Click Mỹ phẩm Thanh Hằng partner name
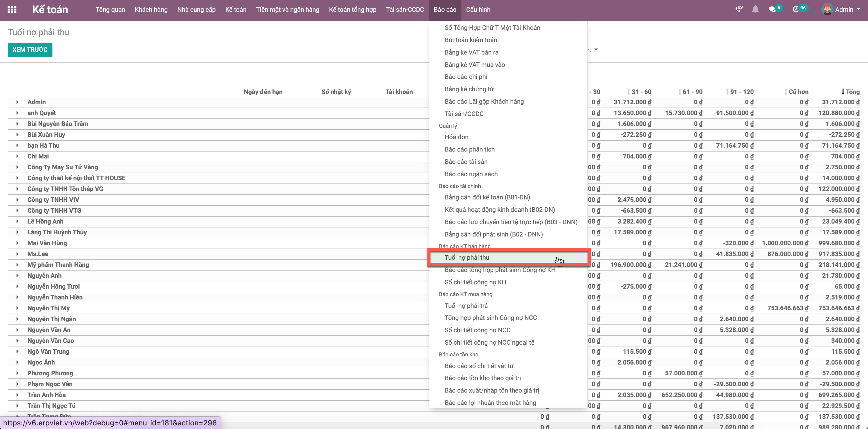The width and height of the screenshot is (868, 429). (x=58, y=265)
